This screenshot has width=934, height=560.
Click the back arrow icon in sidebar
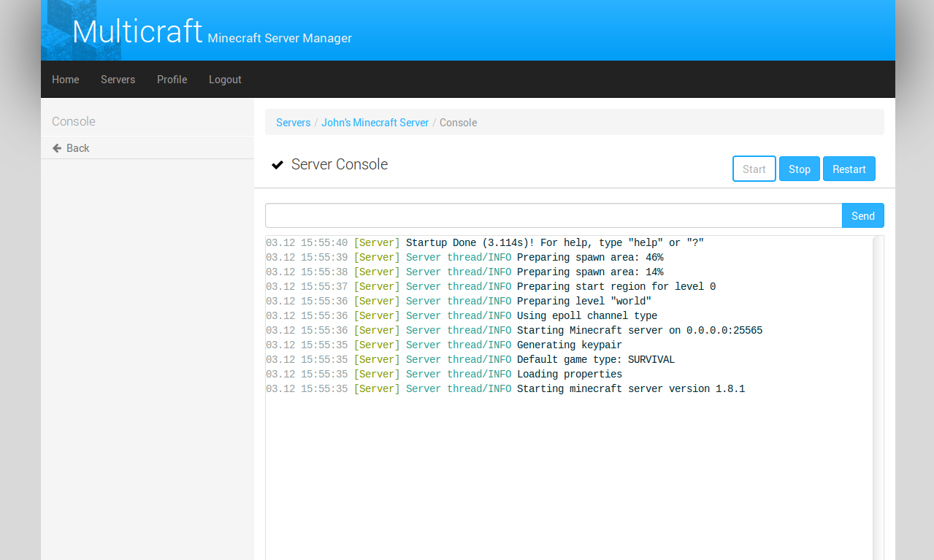point(56,147)
